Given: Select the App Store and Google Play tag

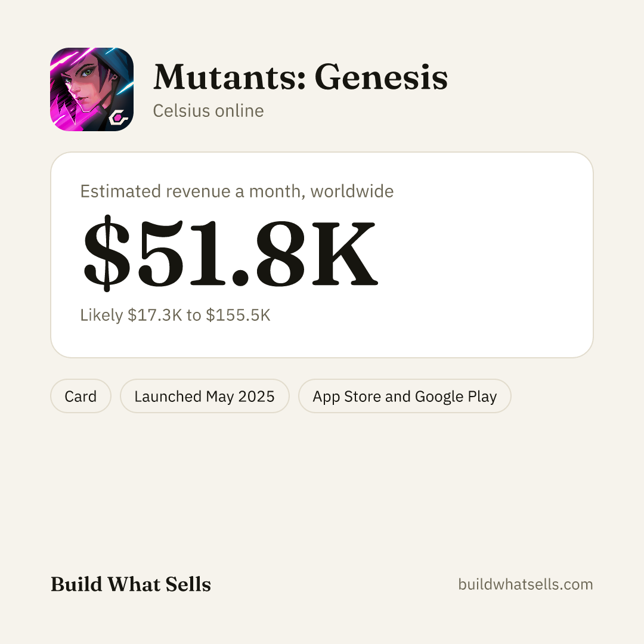Looking at the screenshot, I should tap(404, 397).
